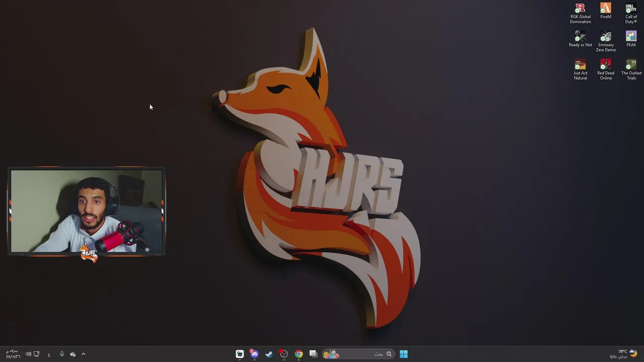
Task: Click the Emissary Zero Demo desktop icon
Action: 606,42
